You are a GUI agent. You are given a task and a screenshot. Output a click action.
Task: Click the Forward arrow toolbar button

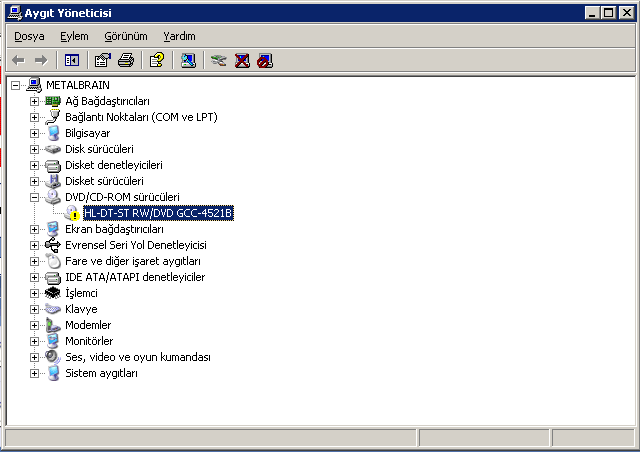[x=41, y=60]
